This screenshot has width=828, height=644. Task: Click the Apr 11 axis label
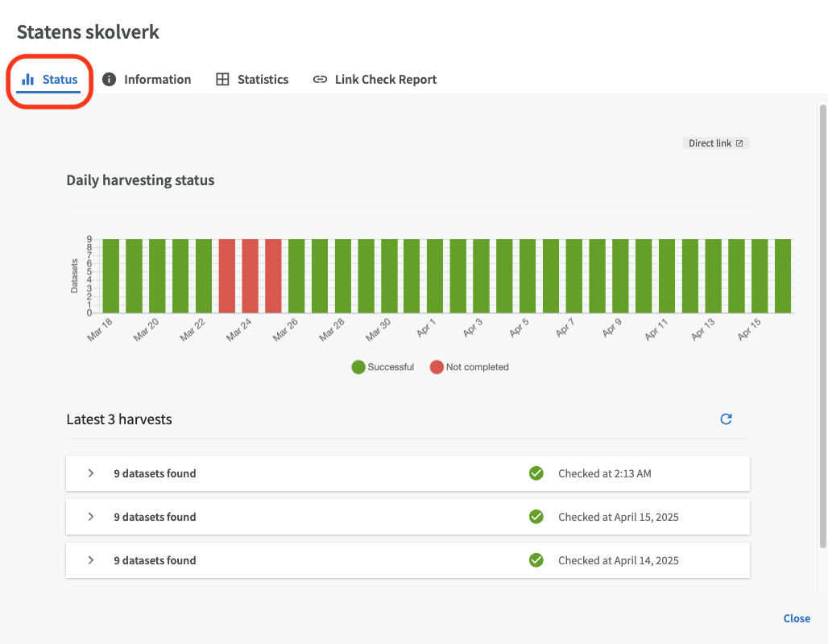pyautogui.click(x=656, y=329)
